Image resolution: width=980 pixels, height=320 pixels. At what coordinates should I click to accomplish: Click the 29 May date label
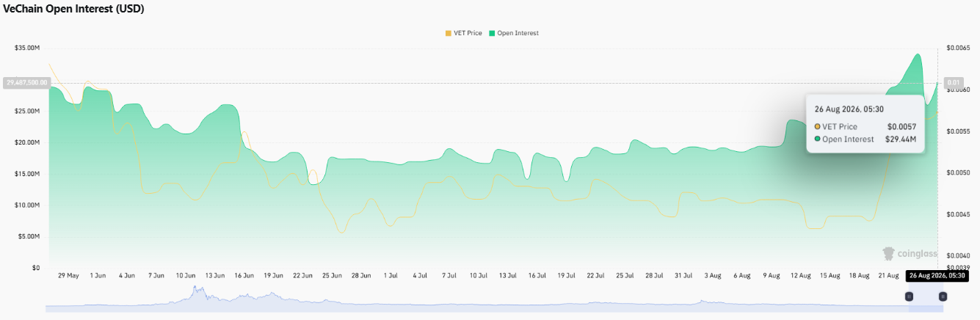click(68, 275)
